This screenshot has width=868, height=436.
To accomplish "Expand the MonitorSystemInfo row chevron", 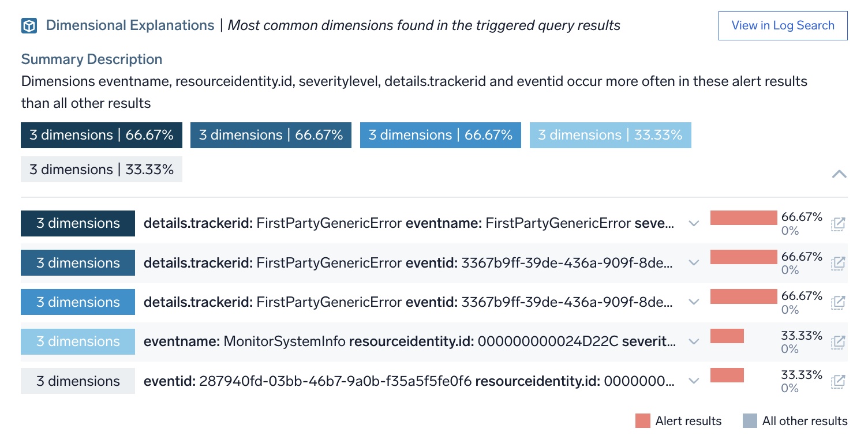I will (694, 341).
